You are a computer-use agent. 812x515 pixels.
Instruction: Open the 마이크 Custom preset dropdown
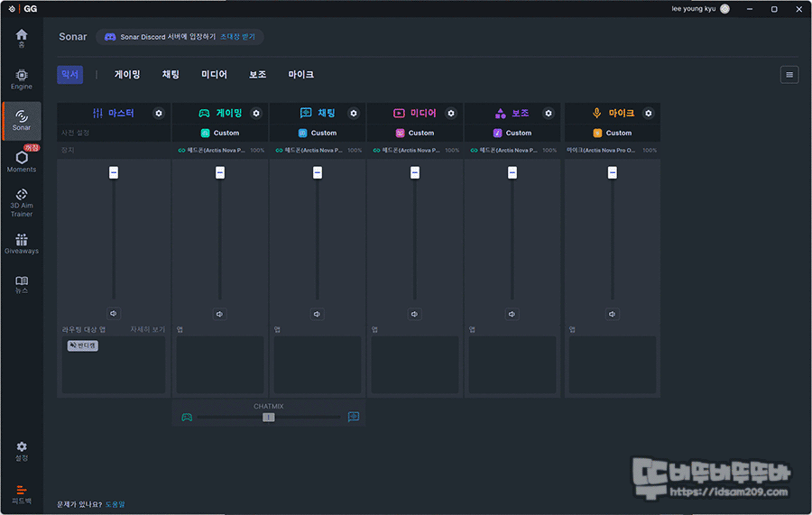click(612, 133)
